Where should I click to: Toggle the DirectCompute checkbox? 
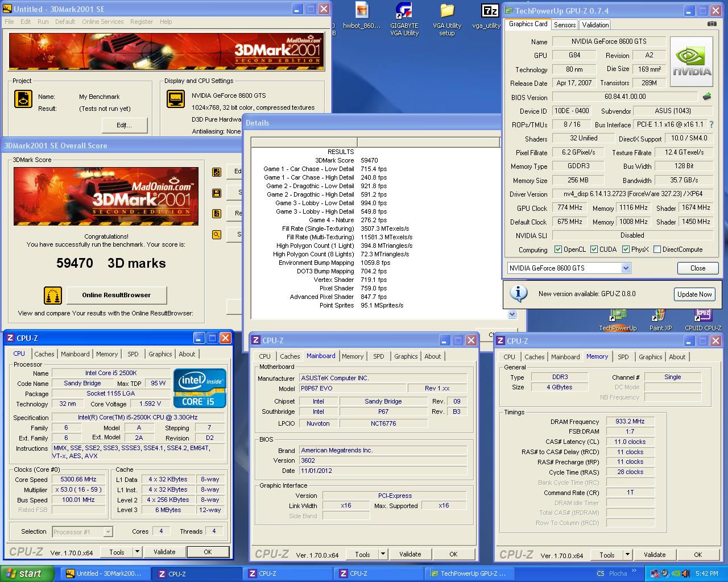(x=657, y=250)
